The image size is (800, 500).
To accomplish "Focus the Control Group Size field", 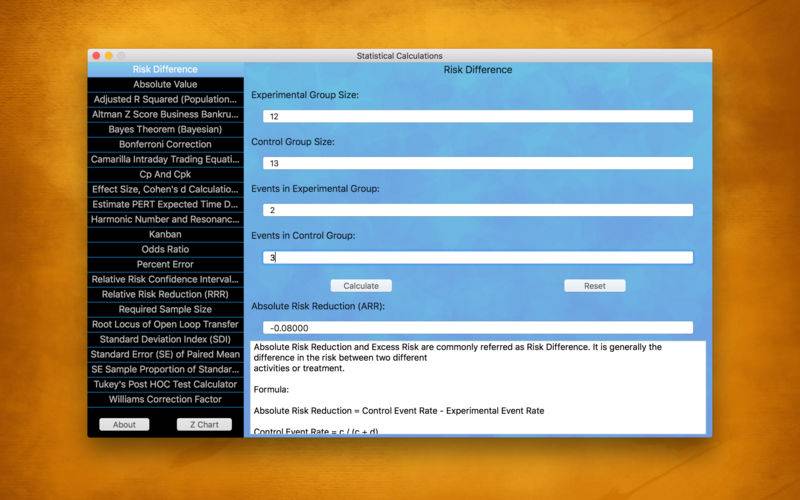I will 477,163.
